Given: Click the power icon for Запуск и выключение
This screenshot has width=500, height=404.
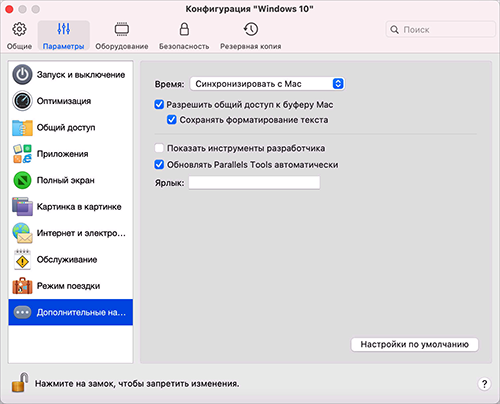Looking at the screenshot, I should click(x=22, y=75).
